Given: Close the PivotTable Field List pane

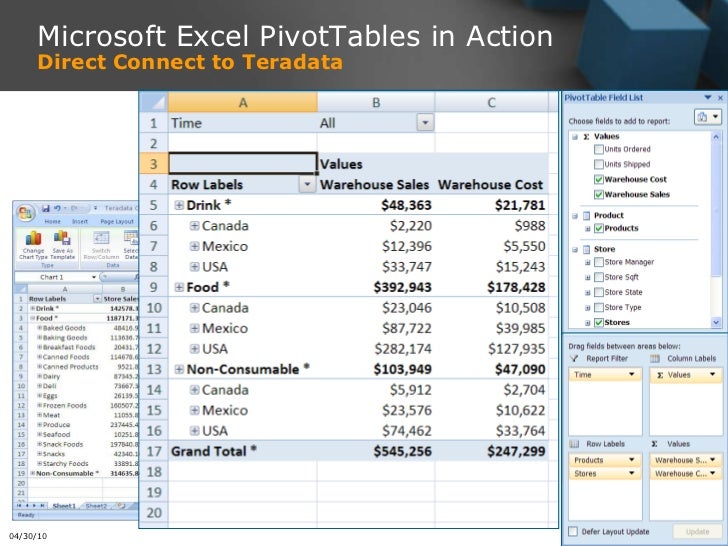Looking at the screenshot, I should tap(720, 98).
